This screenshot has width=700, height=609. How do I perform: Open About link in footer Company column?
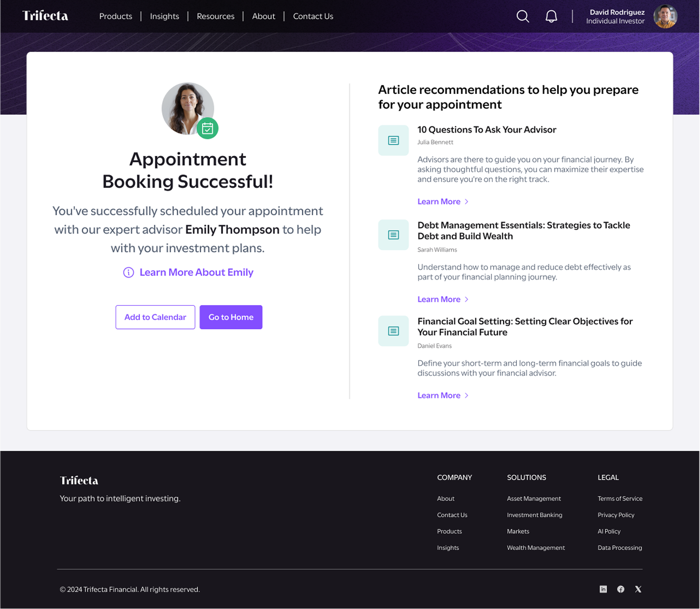click(x=446, y=499)
